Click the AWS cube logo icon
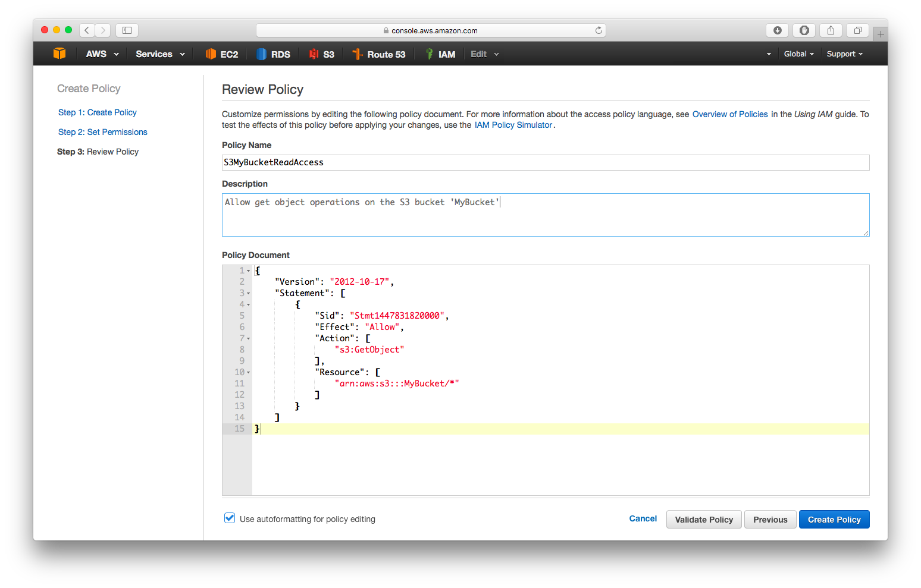This screenshot has height=588, width=921. (x=59, y=54)
